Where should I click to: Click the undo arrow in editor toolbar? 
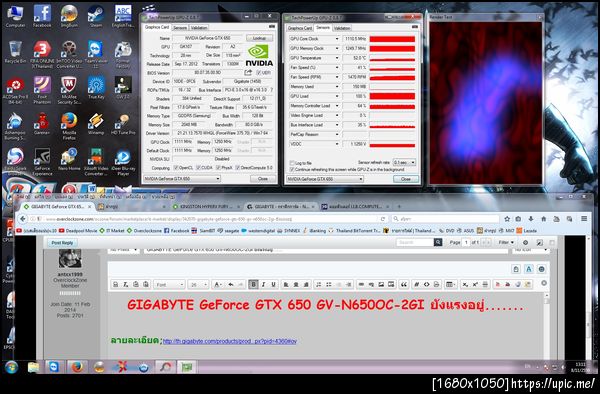point(231,284)
